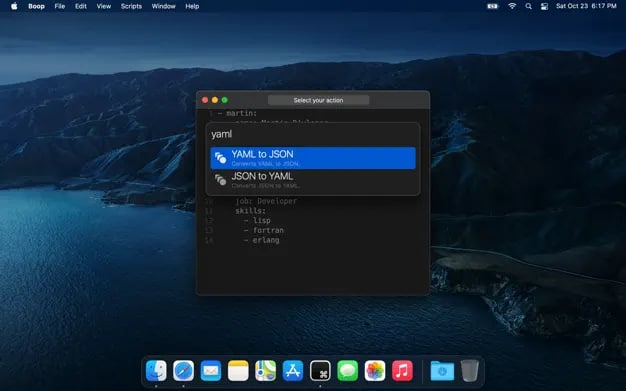Place cursor on the '- fortran' line
Viewport: 626px width, 391px height.
click(x=263, y=230)
